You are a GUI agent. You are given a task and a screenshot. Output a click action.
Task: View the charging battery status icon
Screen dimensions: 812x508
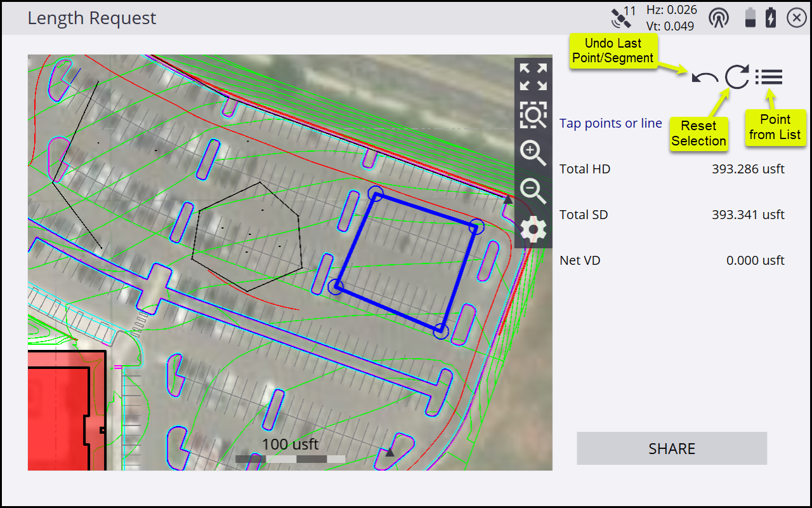(771, 18)
